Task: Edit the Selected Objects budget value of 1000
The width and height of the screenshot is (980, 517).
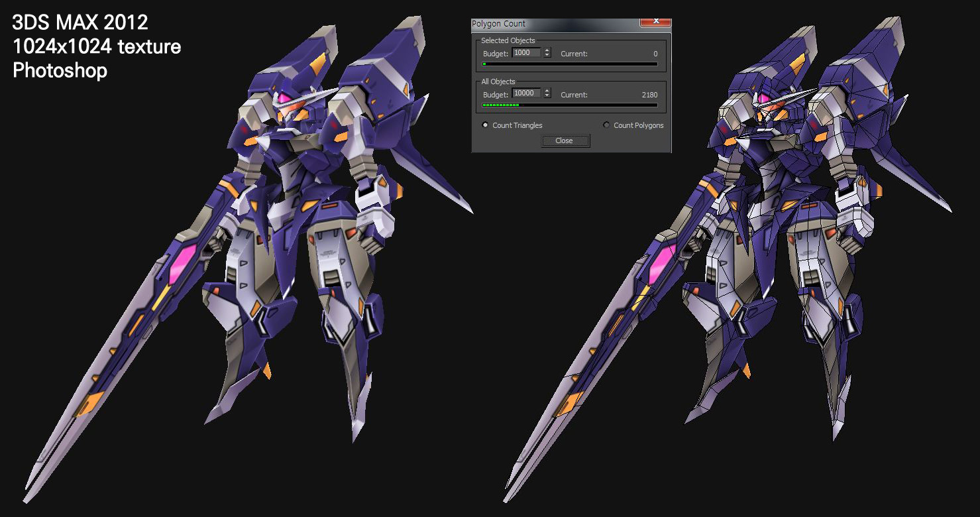Action: coord(527,53)
